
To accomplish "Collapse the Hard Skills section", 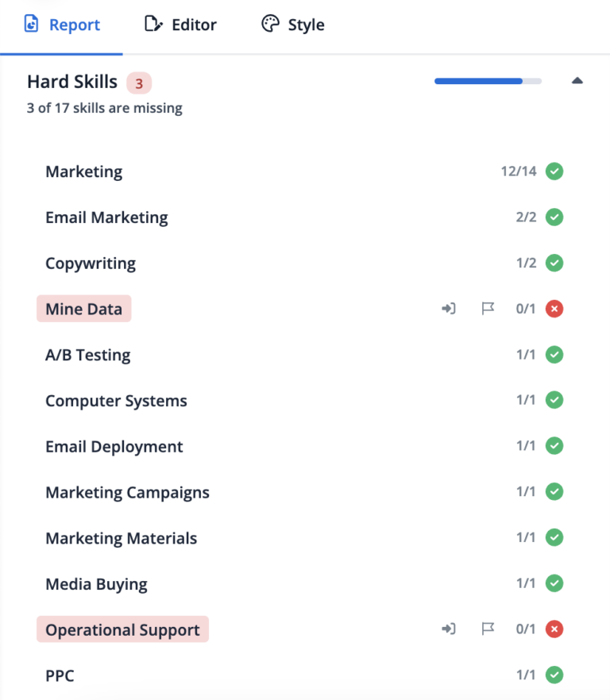I will pos(577,81).
